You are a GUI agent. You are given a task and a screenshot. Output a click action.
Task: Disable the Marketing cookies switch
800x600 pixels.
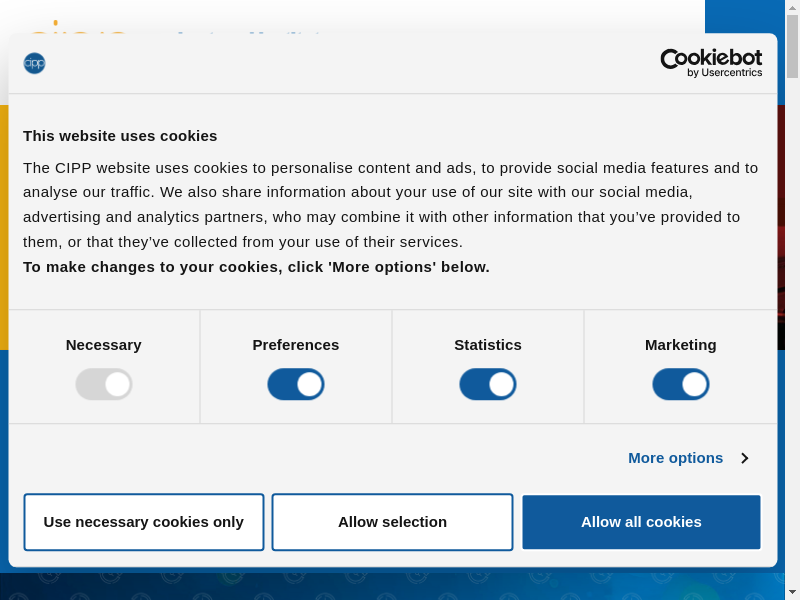pos(681,384)
